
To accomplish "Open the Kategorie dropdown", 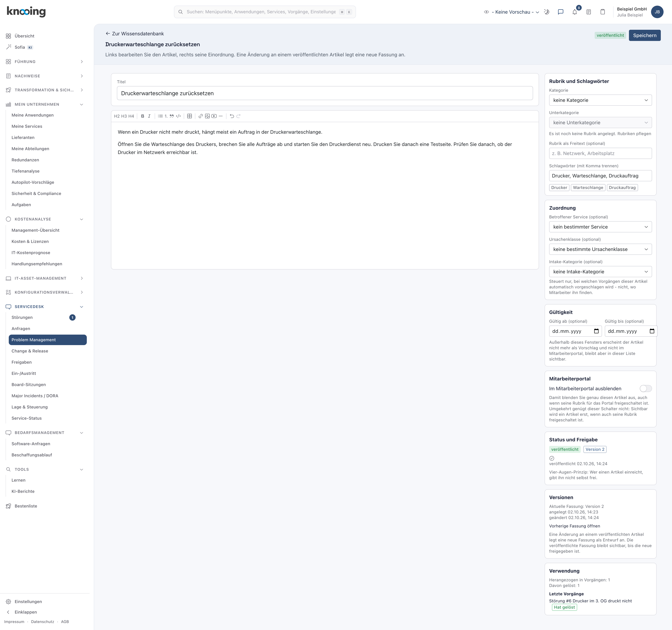I will (x=600, y=100).
